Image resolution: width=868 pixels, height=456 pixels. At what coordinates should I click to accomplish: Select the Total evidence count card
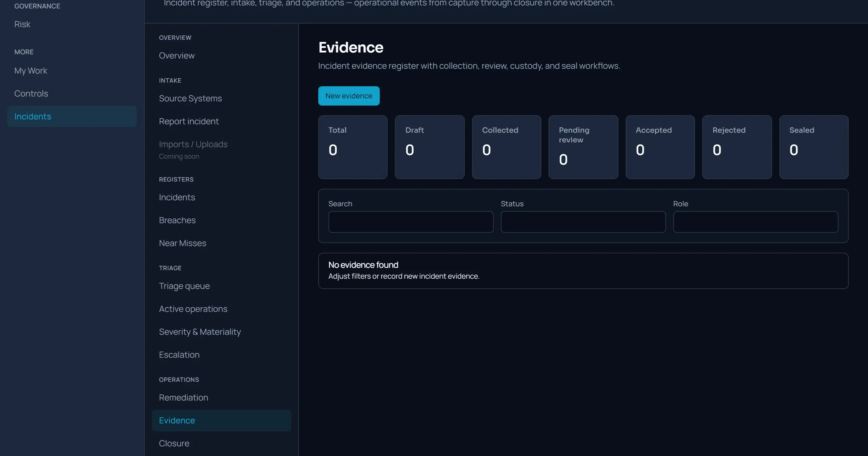tap(353, 147)
